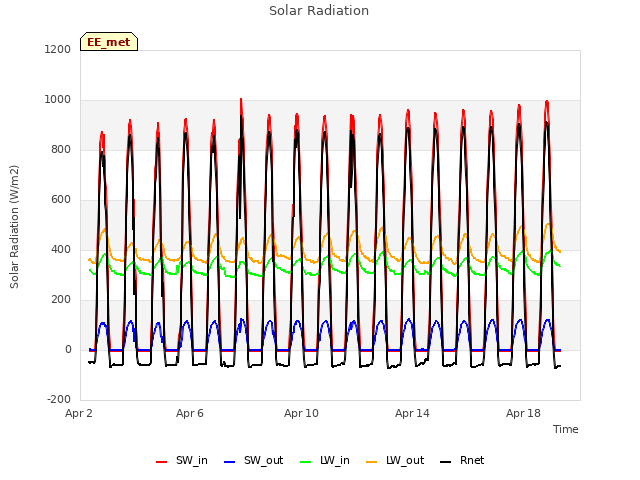Screen dimensions: 640x480
Task: Click the Time axis title
Action: (566, 429)
